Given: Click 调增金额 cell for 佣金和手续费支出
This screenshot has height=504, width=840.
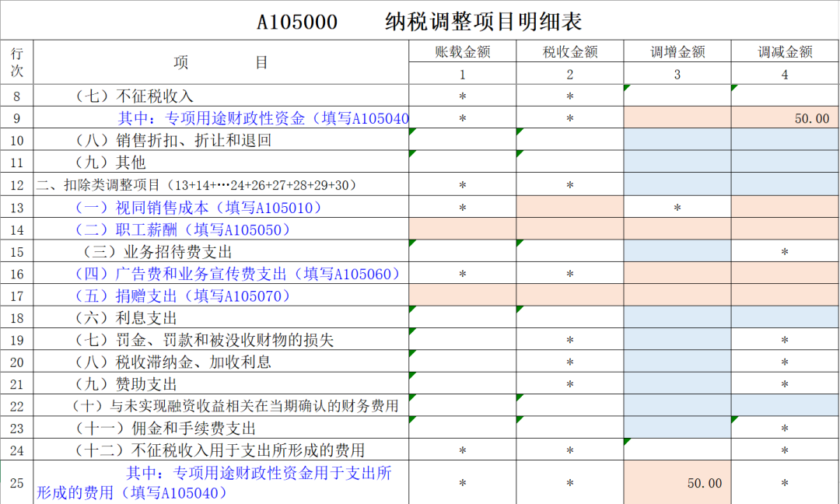Looking at the screenshot, I should (677, 429).
